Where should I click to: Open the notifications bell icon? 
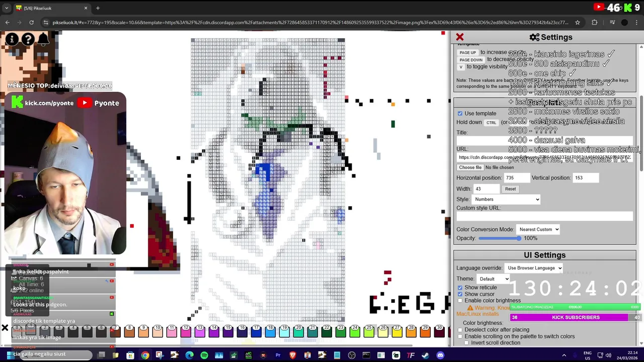tap(44, 39)
